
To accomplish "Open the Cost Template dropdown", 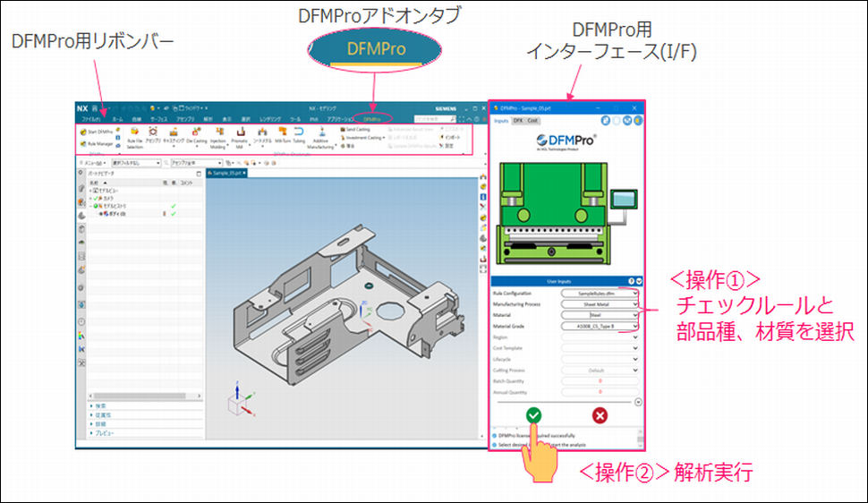I will 600,348.
